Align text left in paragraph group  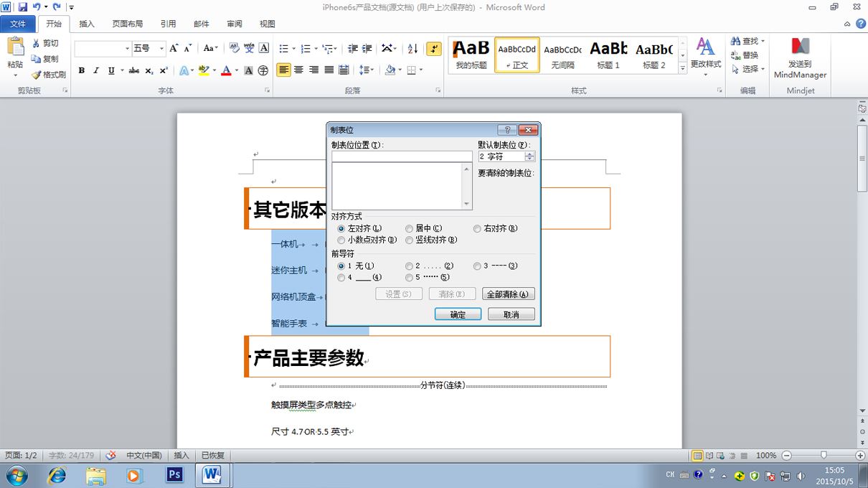[x=284, y=70]
